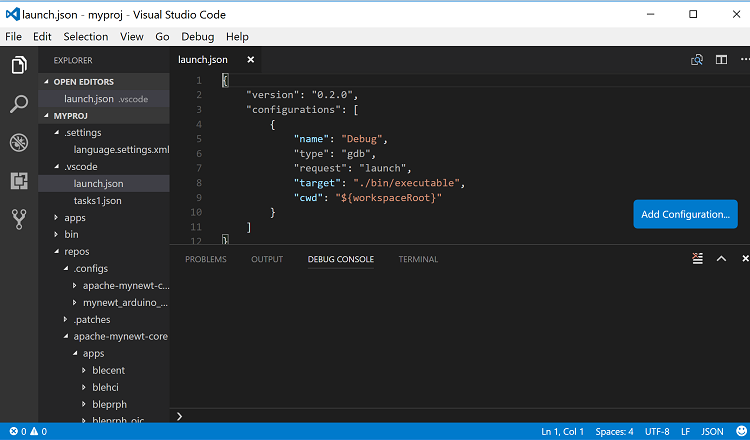Open the Search view icon
Viewport: 750px width, 440px height.
pos(18,104)
